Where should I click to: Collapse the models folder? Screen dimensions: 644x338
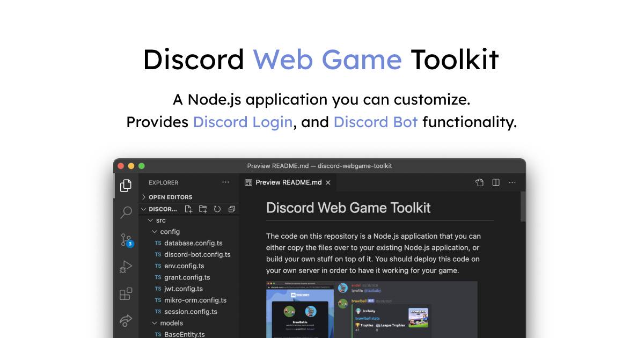[171, 323]
